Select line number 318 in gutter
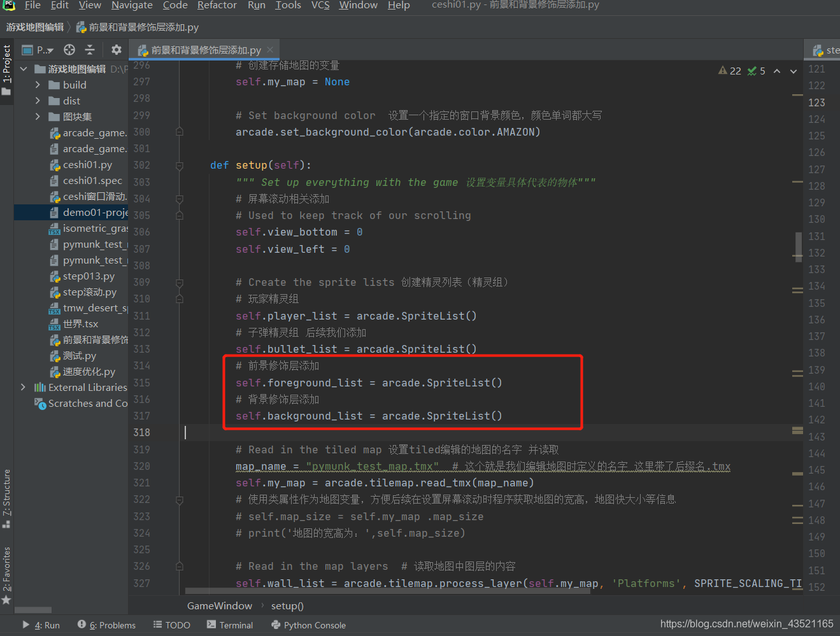Image resolution: width=840 pixels, height=636 pixels. click(x=141, y=432)
